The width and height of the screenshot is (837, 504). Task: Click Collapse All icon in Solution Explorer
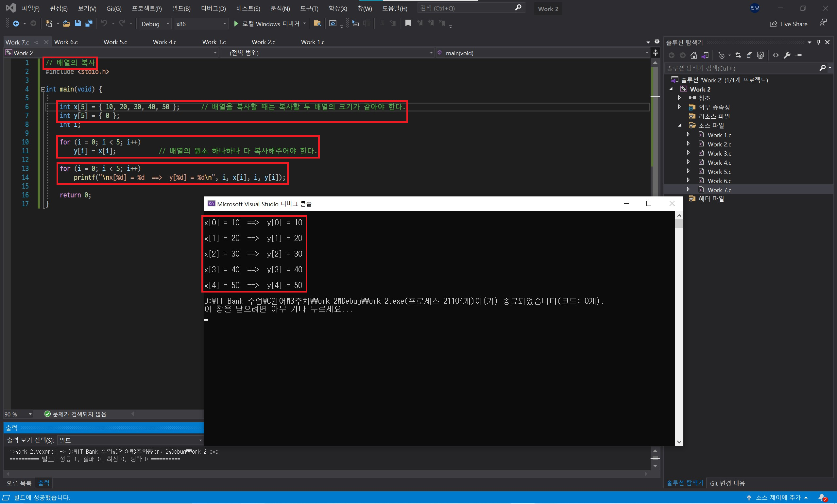coord(749,55)
